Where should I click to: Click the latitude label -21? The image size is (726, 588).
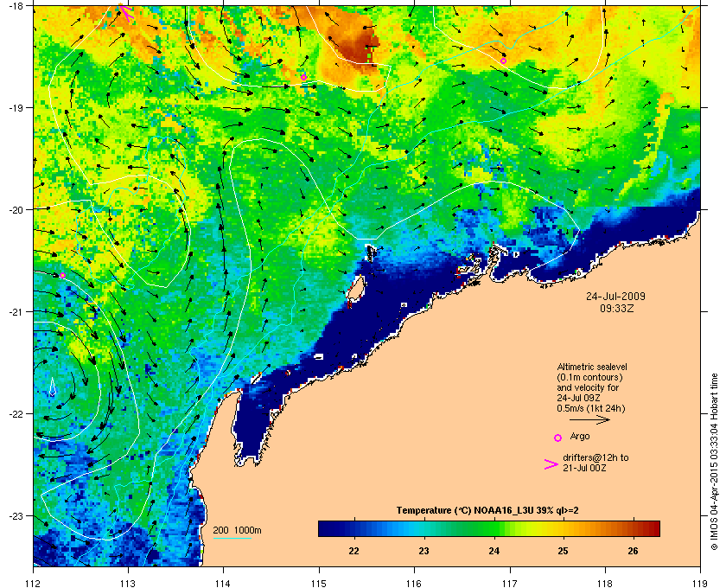(x=16, y=311)
